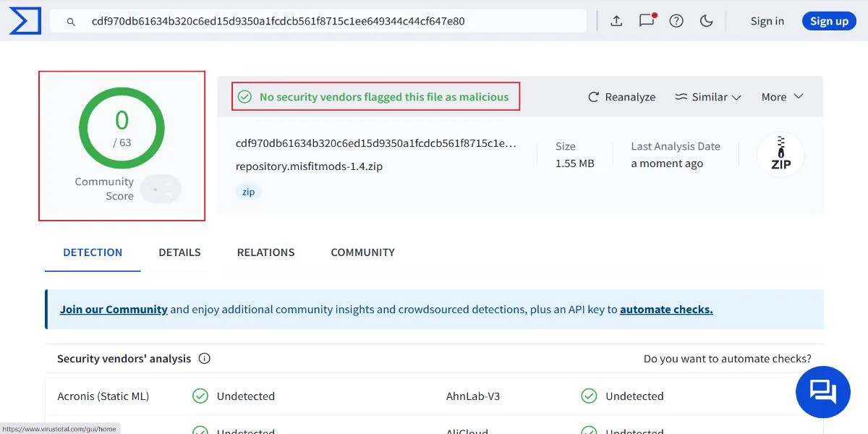
Task: Click the Community Score vote control
Action: click(x=161, y=190)
